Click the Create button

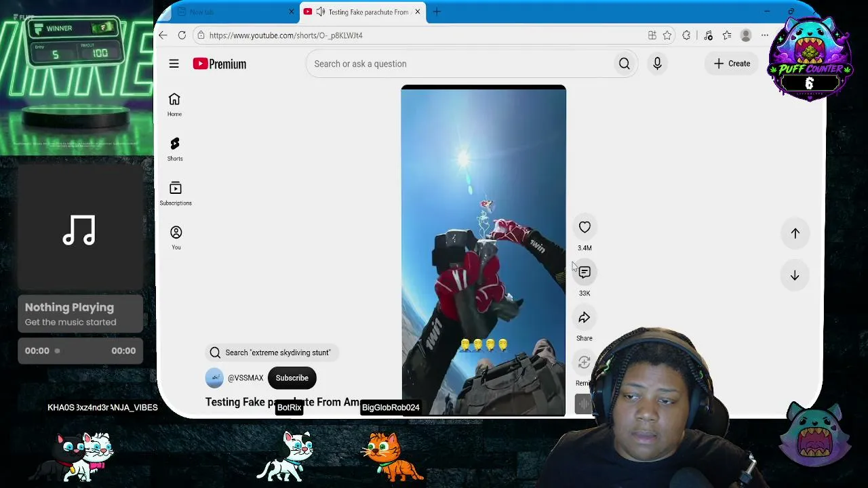point(732,64)
